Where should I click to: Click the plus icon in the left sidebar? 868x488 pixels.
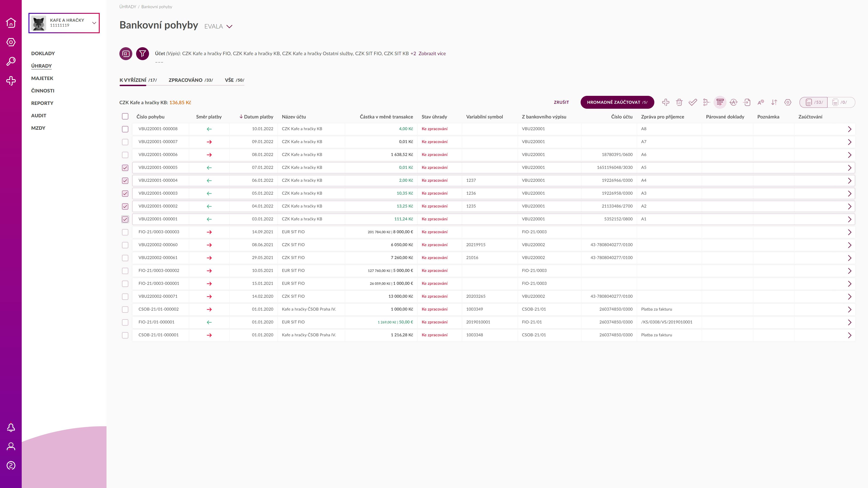pos(11,81)
